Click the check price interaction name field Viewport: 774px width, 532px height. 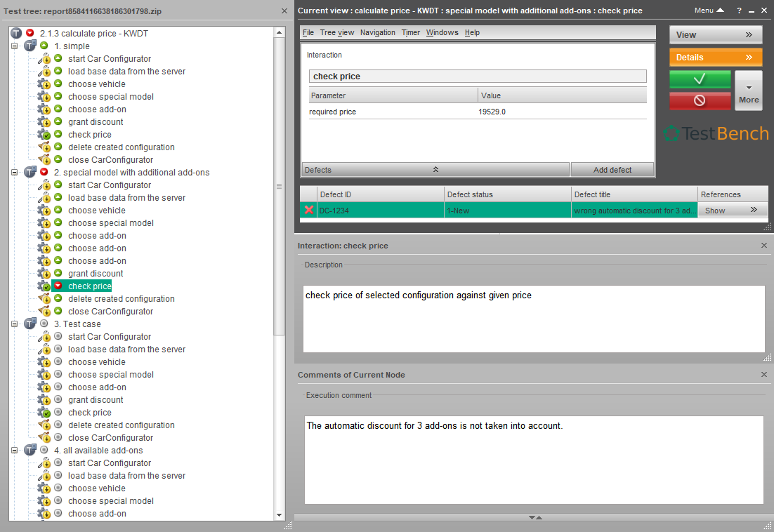[x=478, y=77]
